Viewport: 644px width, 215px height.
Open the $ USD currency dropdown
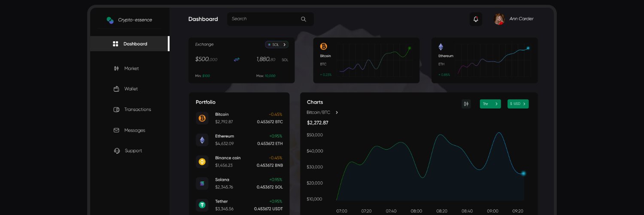pos(518,104)
